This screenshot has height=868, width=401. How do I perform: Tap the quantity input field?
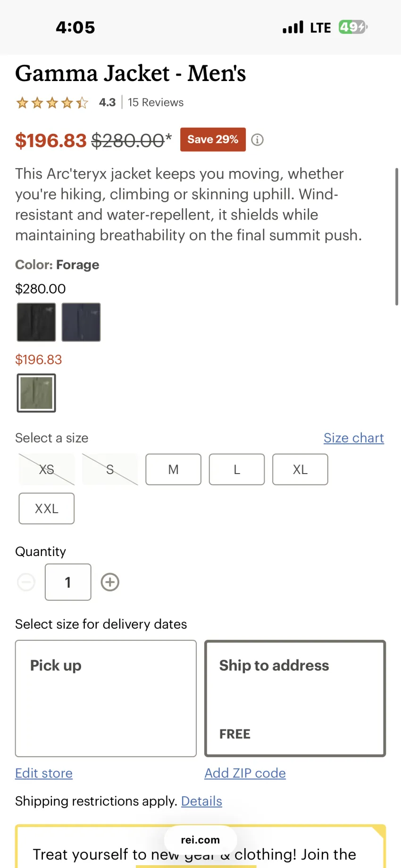click(68, 582)
